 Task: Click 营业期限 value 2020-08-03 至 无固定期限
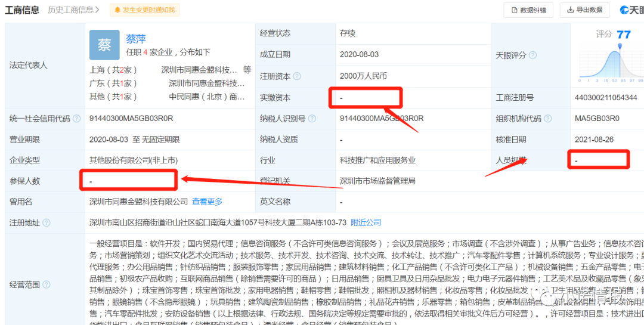point(135,140)
